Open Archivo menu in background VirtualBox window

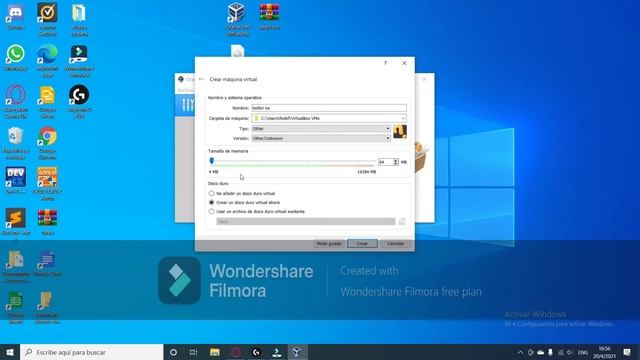(186, 90)
